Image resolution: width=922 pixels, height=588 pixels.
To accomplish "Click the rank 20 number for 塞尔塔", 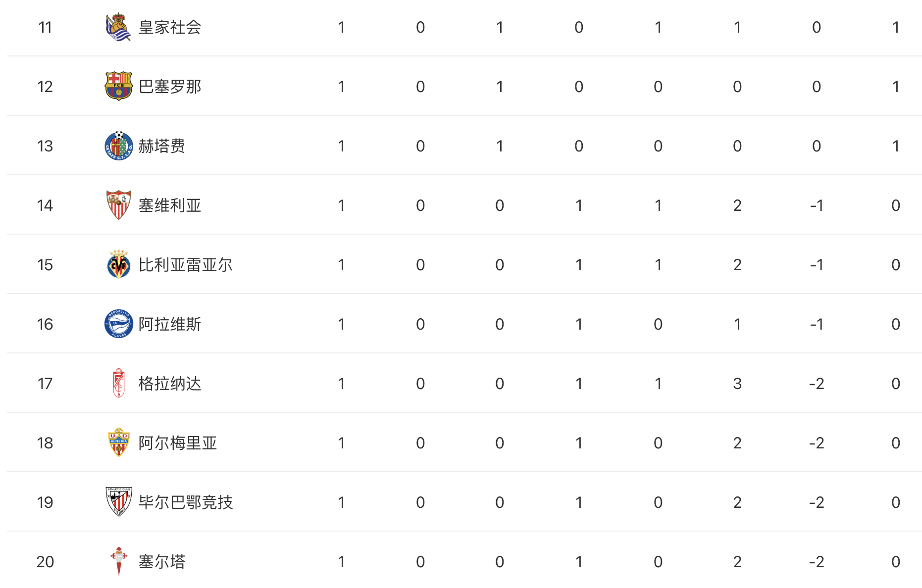I will pyautogui.click(x=45, y=562).
